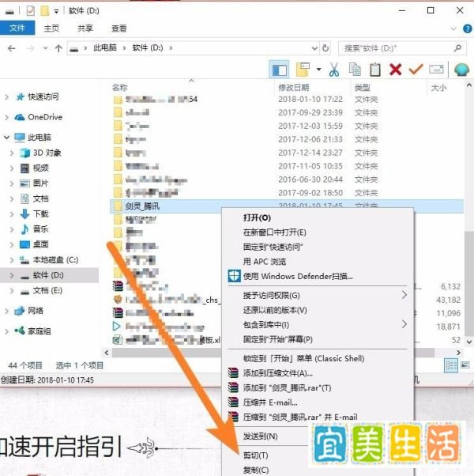Click the Copy toolbar icon

click(x=355, y=70)
